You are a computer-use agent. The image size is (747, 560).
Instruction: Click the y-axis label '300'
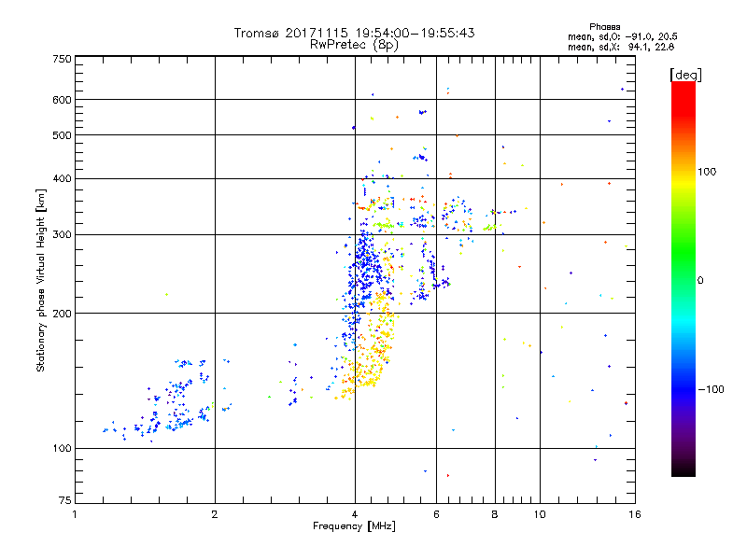[x=62, y=235]
